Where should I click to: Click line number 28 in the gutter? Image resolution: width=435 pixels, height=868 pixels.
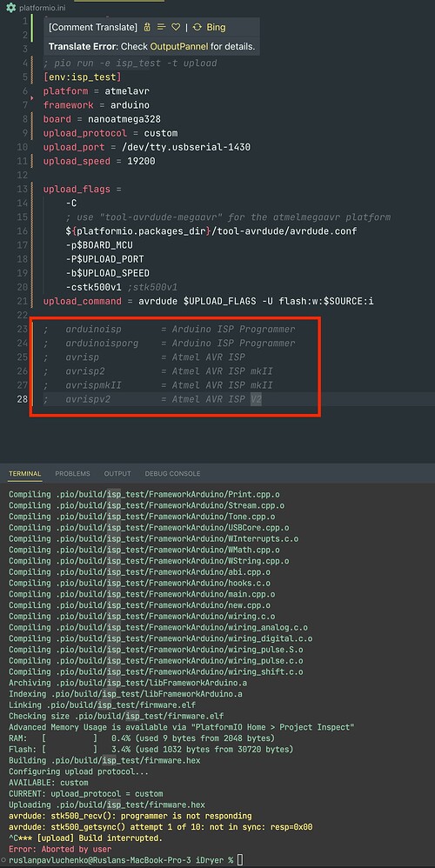tap(22, 398)
